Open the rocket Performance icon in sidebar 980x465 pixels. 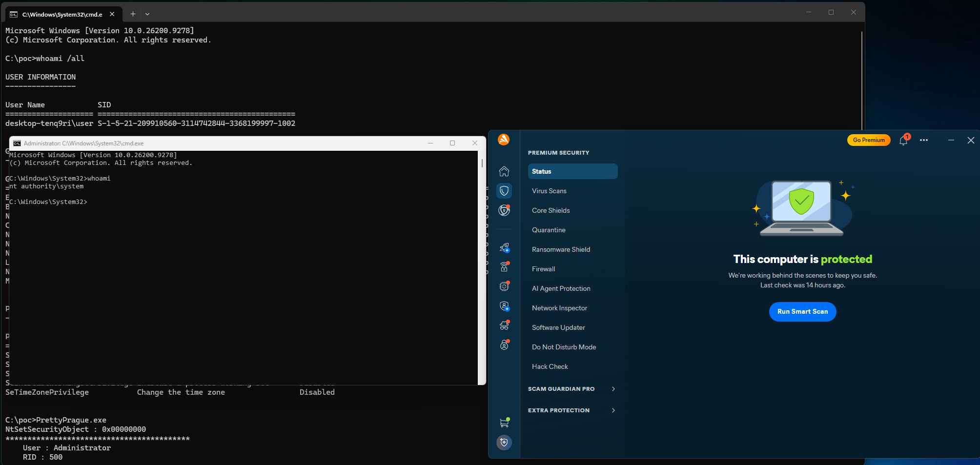tap(504, 248)
